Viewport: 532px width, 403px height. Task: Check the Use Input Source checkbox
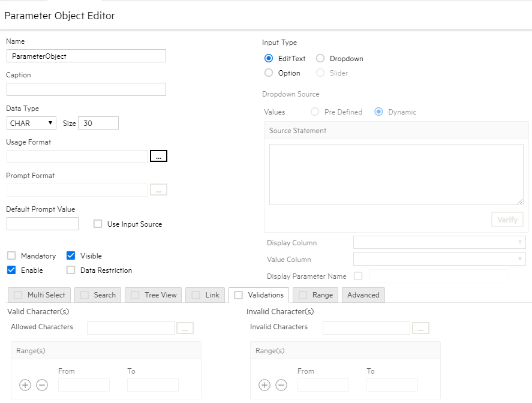(x=98, y=224)
